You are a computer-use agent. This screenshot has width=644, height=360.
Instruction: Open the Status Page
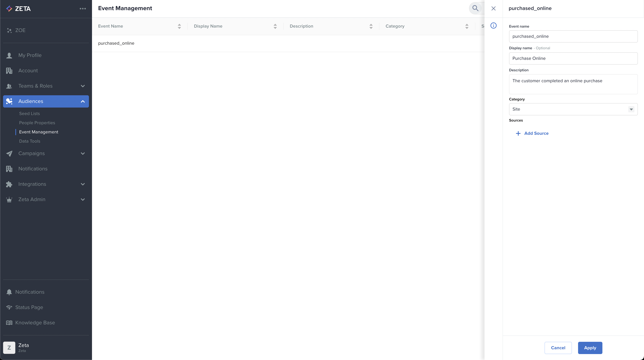[29, 307]
